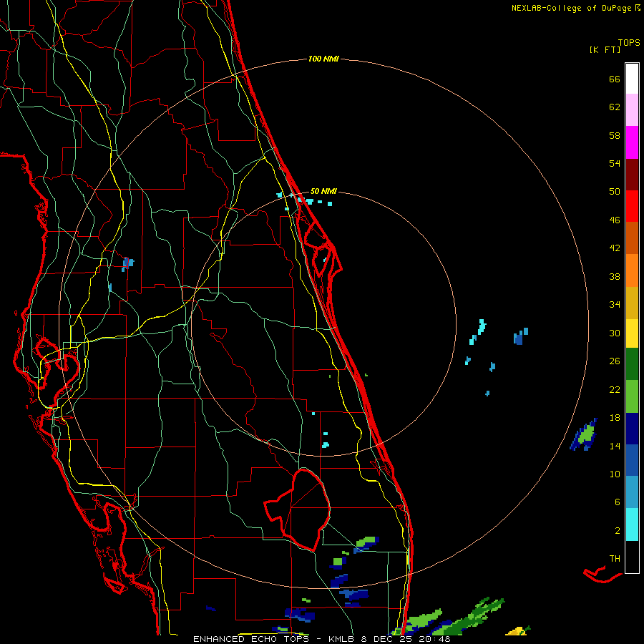Click the NEXLAB-College of DuPage credit text
The image size is (644, 644).
point(576,8)
